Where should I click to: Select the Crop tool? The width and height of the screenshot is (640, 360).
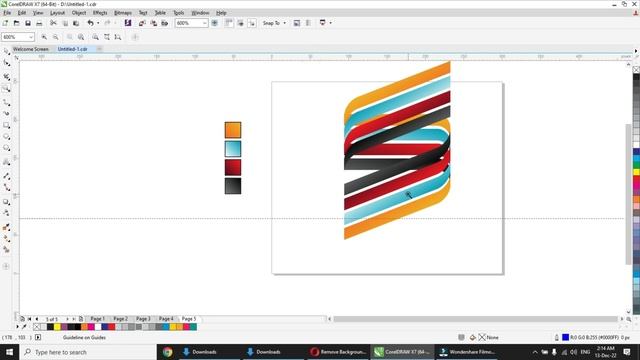[7, 77]
